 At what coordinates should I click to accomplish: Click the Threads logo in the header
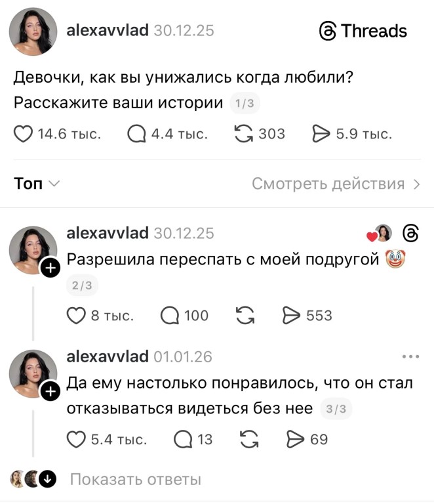(x=363, y=31)
